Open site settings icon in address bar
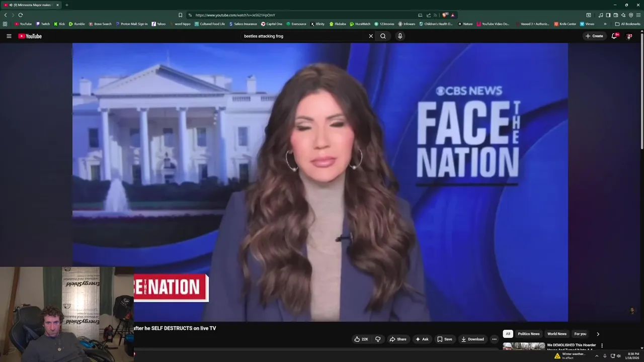This screenshot has height=362, width=644. click(190, 15)
